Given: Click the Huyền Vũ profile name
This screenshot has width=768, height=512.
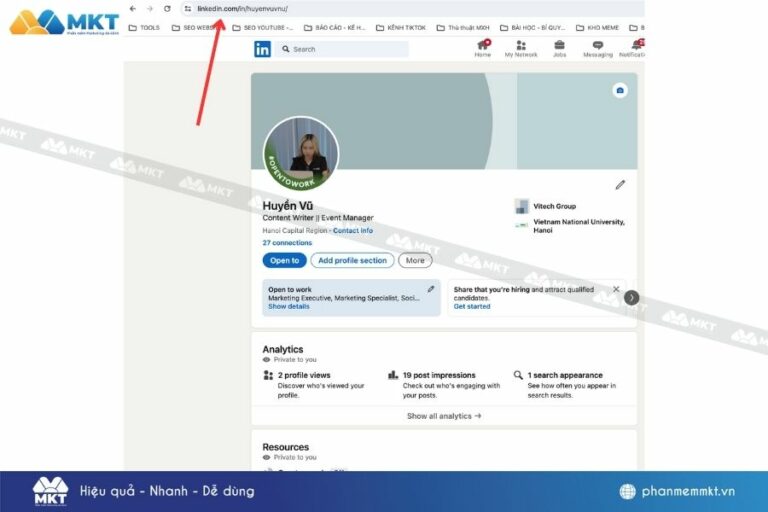Looking at the screenshot, I should tap(288, 206).
